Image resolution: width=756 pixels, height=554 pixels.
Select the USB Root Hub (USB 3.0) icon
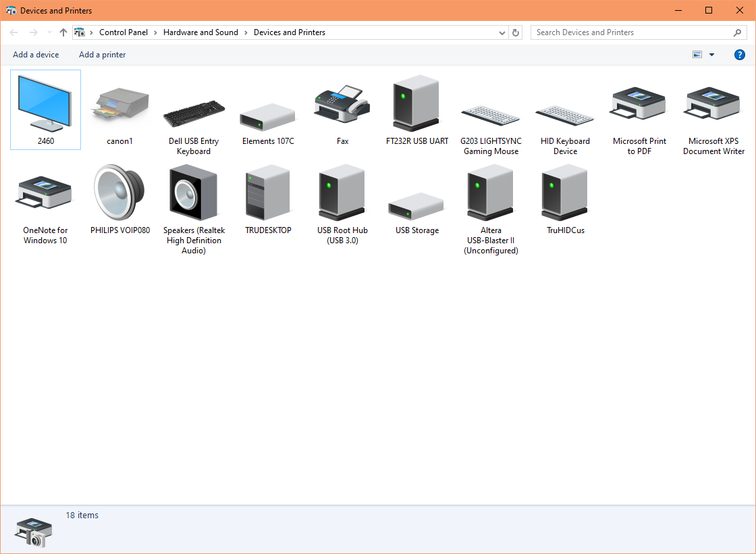coord(342,193)
